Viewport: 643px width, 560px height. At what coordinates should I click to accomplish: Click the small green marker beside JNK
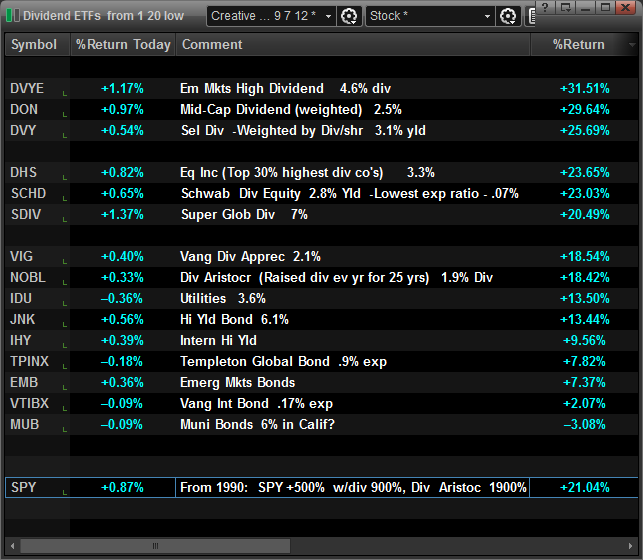64,325
